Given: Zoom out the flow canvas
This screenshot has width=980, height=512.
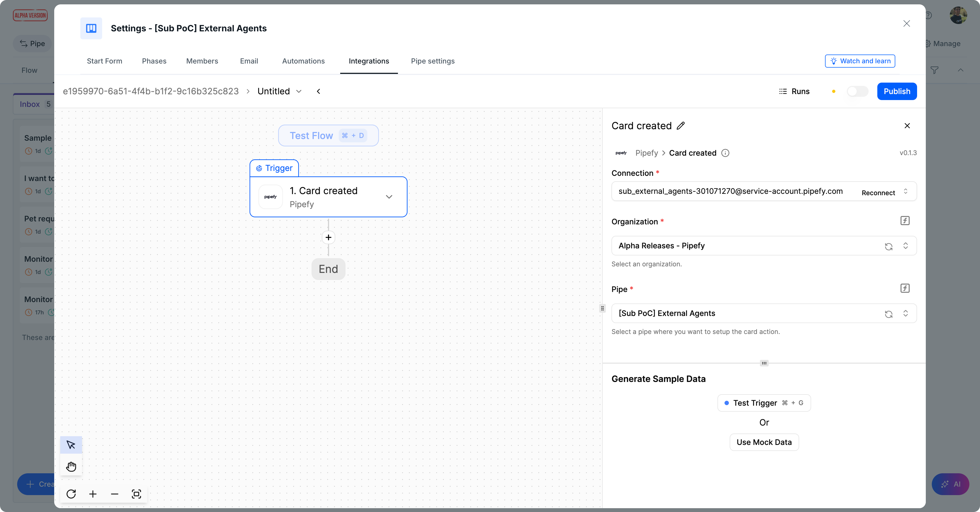Looking at the screenshot, I should pos(114,494).
